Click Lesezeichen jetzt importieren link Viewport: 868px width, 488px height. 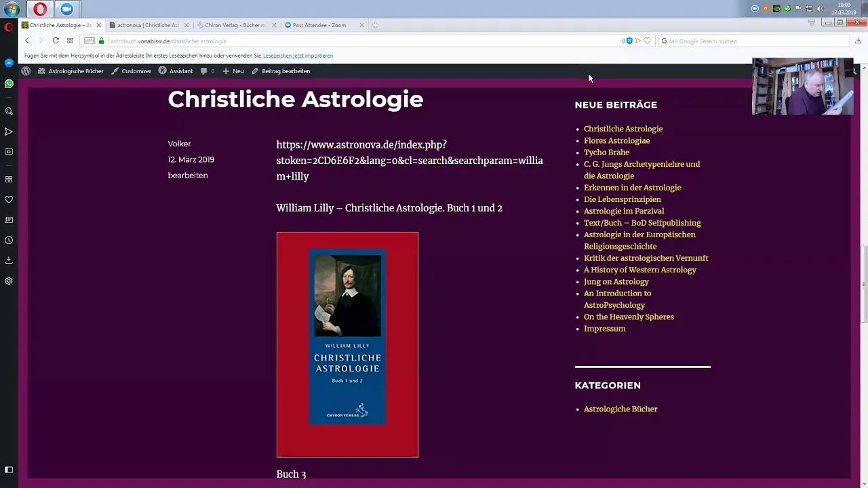[298, 56]
